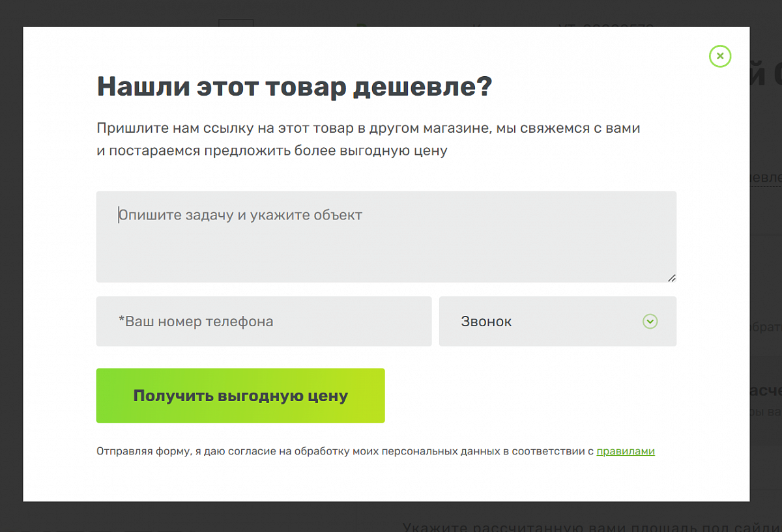
Task: Focus the phone number input field
Action: tap(264, 321)
